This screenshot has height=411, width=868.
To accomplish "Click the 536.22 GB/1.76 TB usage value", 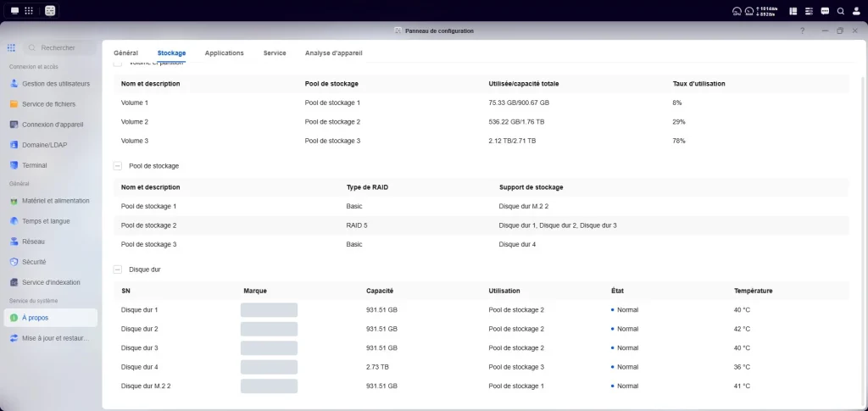I will click(516, 122).
